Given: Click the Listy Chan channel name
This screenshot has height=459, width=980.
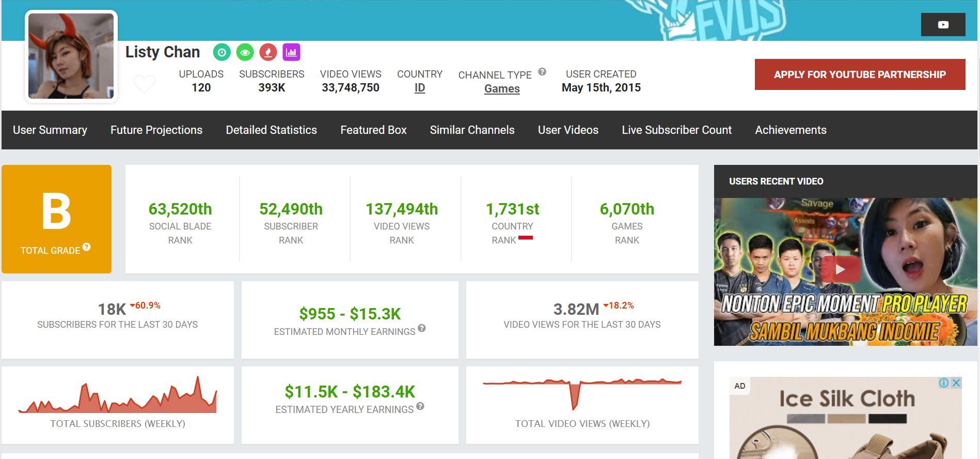Looking at the screenshot, I should [x=163, y=52].
